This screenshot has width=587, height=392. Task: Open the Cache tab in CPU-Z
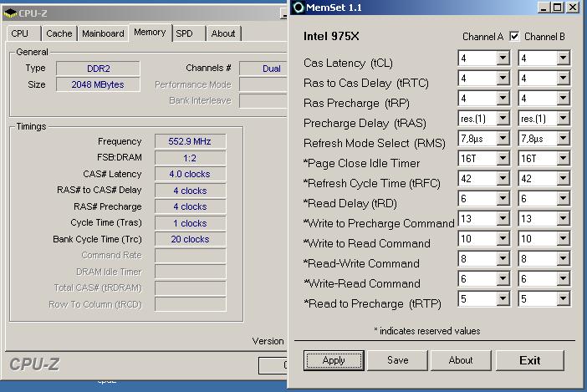[x=59, y=33]
